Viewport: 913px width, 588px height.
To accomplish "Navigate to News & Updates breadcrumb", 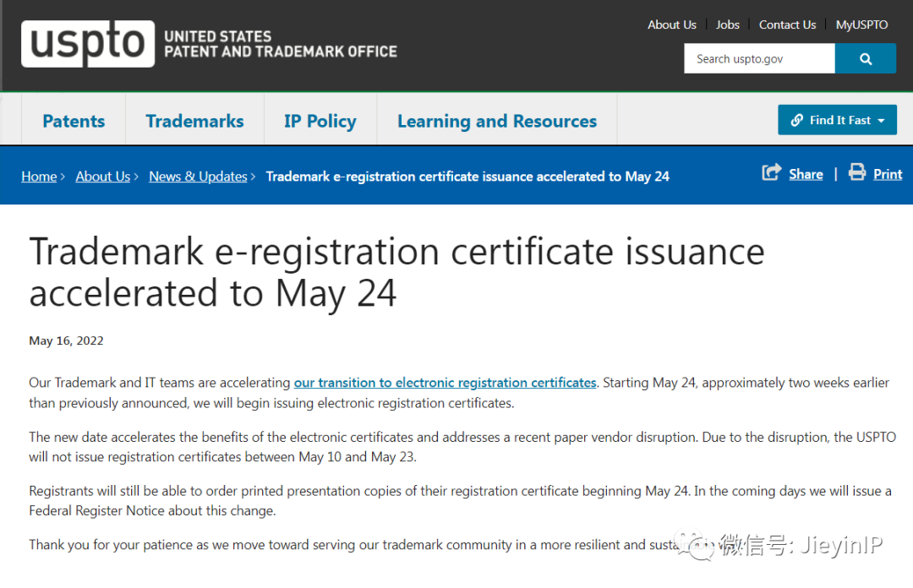I will tap(198, 177).
